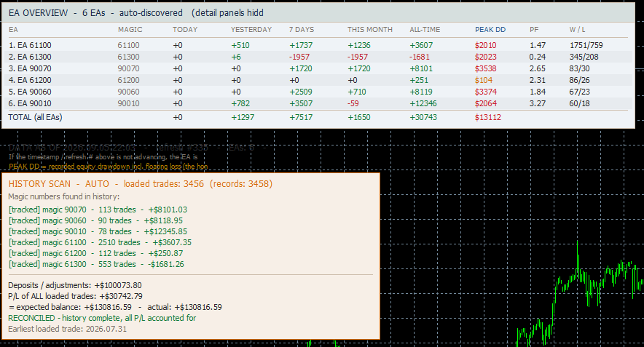Click total peak drawdown $13112
Image resolution: width=644 pixels, height=347 pixels.
coord(488,117)
